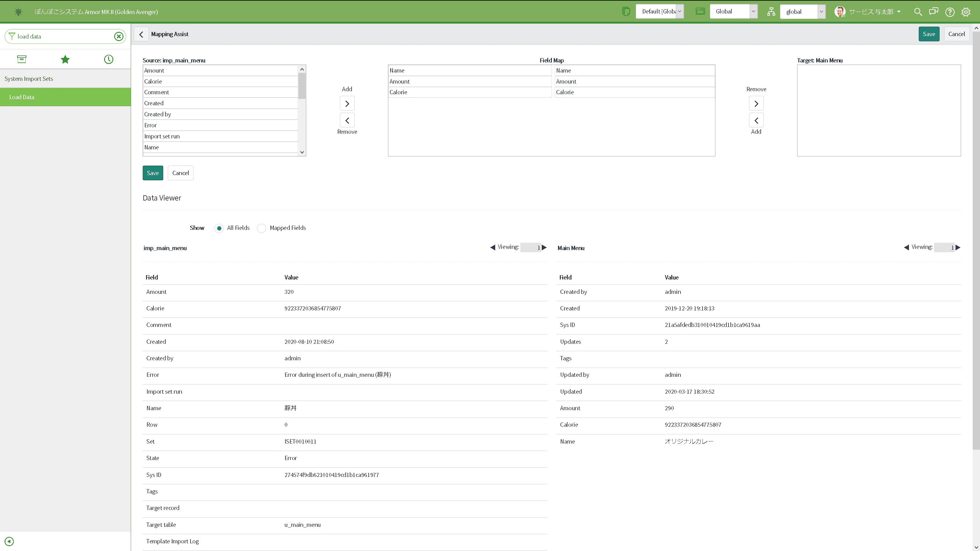Click Cancel below the Source list
This screenshot has height=551, width=980.
tap(180, 173)
